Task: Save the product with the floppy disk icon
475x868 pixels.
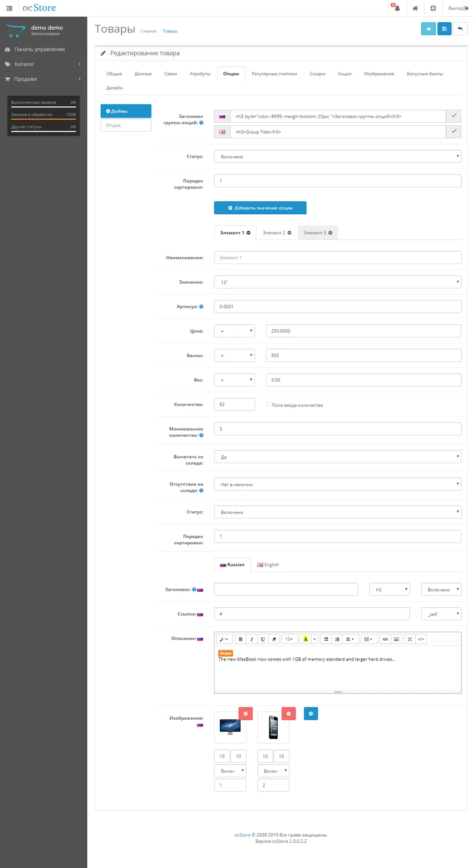Action: click(444, 29)
